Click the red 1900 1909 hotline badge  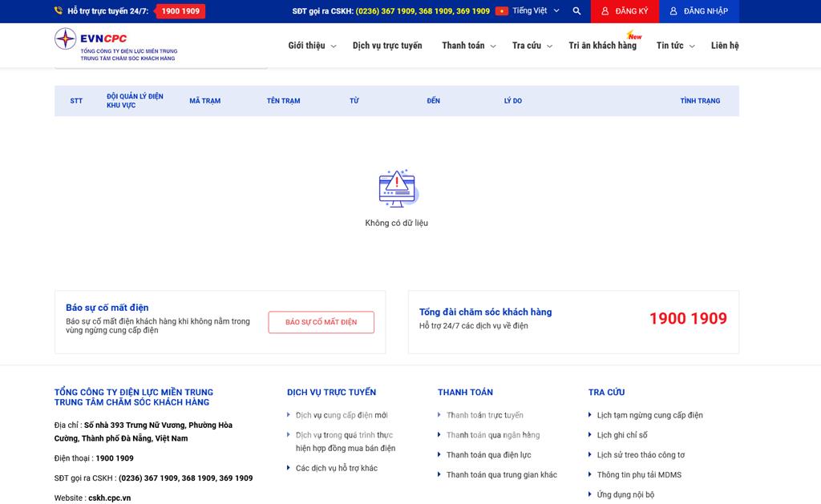pos(180,11)
